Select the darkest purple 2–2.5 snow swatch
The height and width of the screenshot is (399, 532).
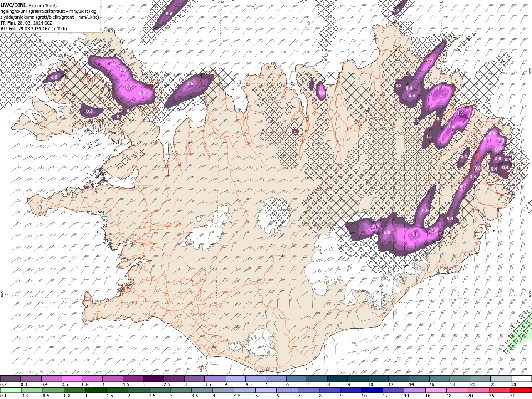click(x=153, y=379)
